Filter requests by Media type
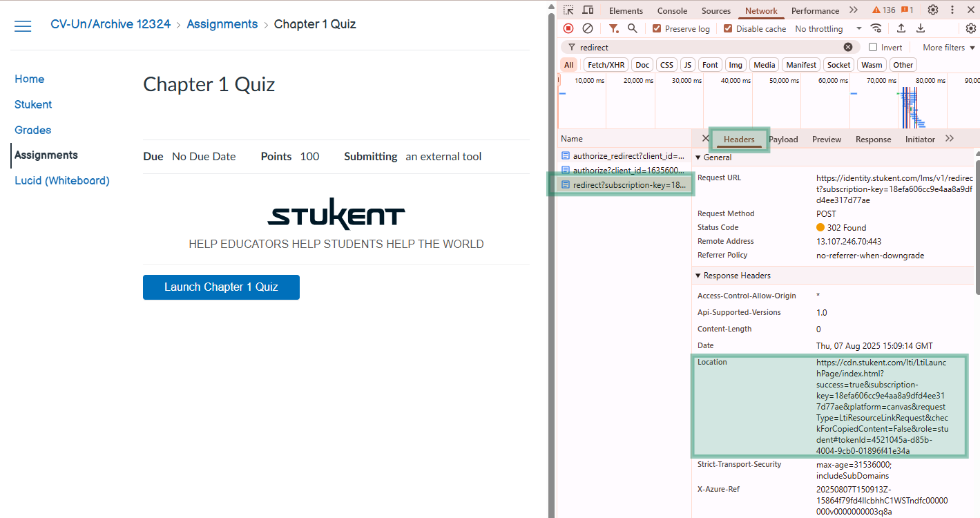The width and height of the screenshot is (980, 518). click(765, 65)
